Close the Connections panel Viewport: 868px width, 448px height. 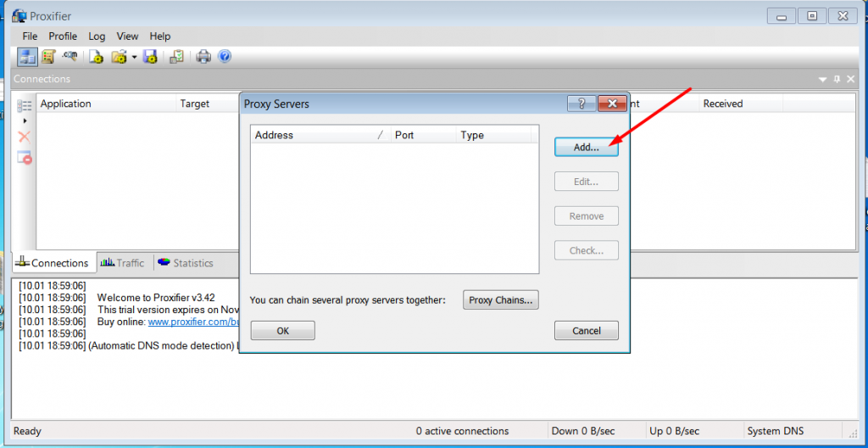pyautogui.click(x=850, y=79)
